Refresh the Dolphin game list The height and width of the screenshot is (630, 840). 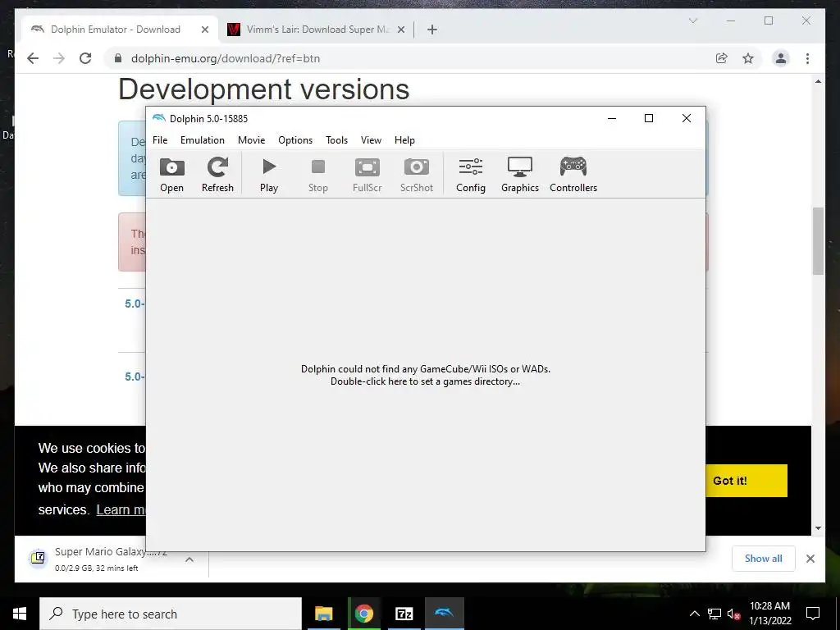217,175
